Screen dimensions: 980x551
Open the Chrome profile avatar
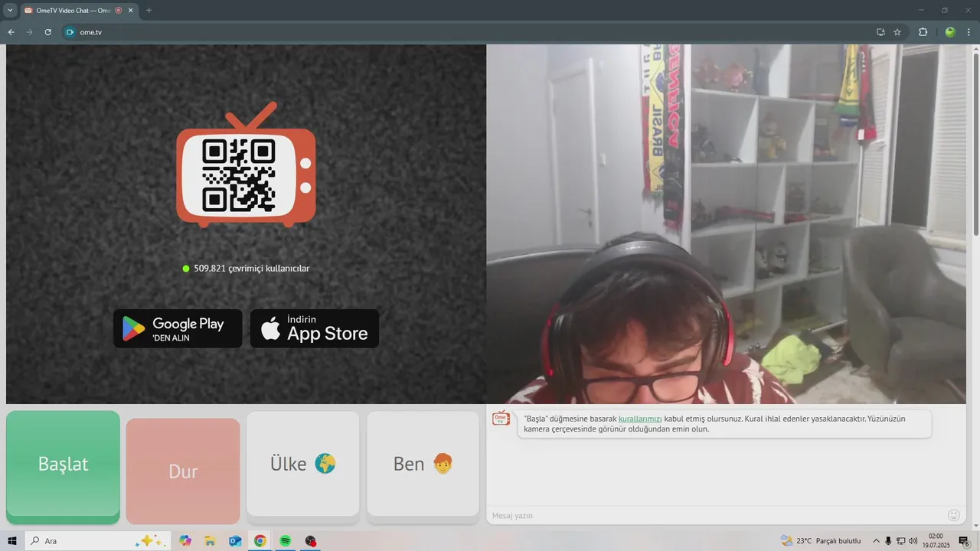click(950, 32)
